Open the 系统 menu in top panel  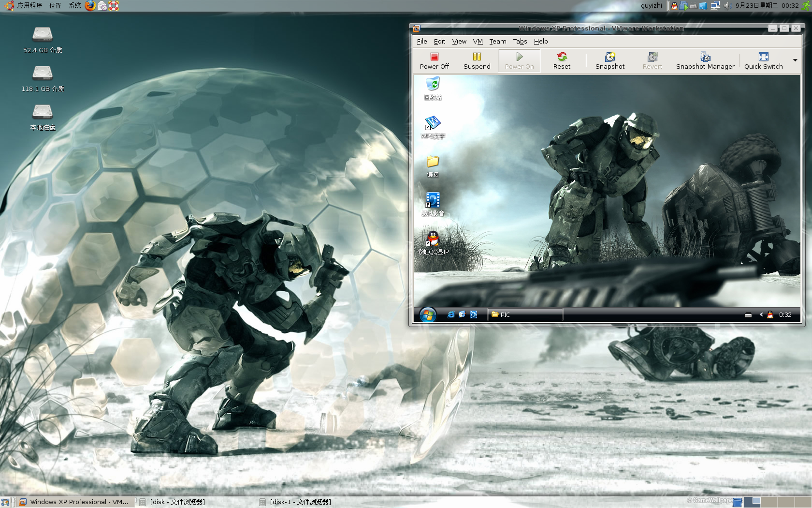tap(74, 6)
